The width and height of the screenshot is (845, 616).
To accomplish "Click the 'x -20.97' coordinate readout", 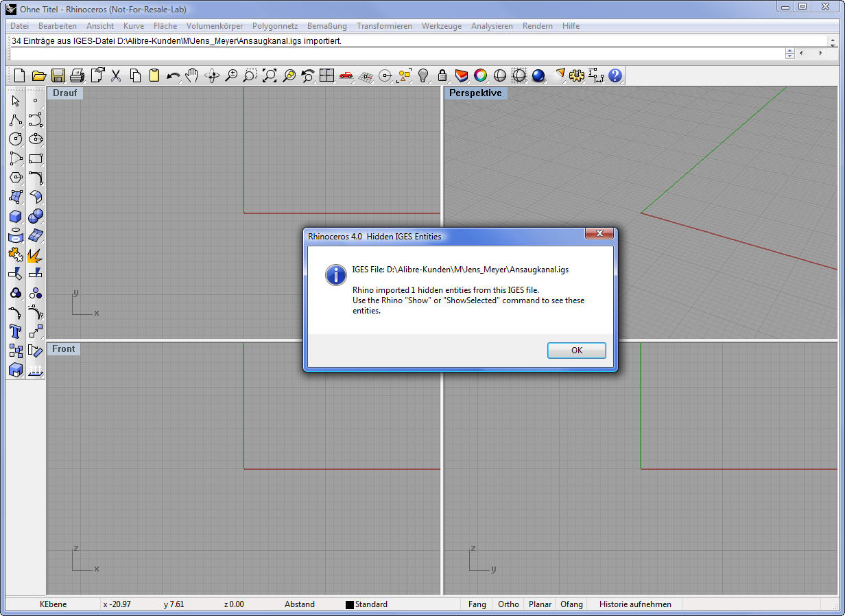I will (117, 604).
